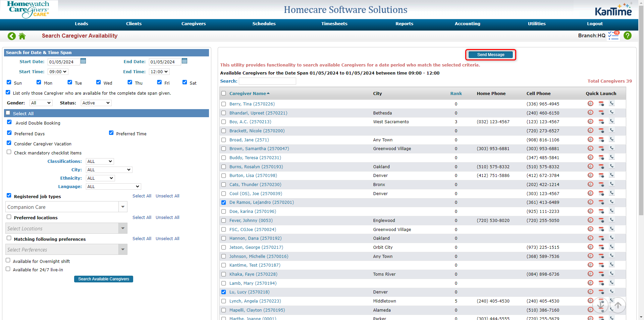Open the Start Date calendar picker
The width and height of the screenshot is (644, 320).
(83, 61)
